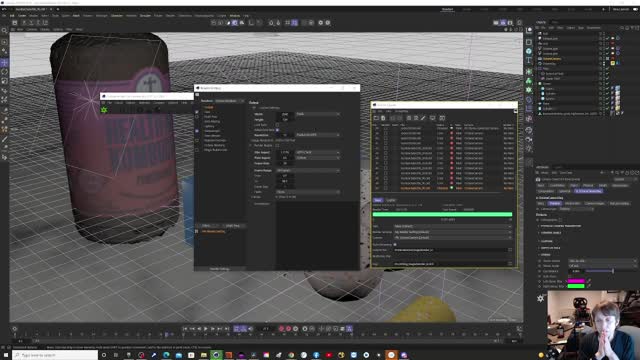640x360 pixels.
Task: Open the Width unit dropdown
Action: [x=318, y=114]
